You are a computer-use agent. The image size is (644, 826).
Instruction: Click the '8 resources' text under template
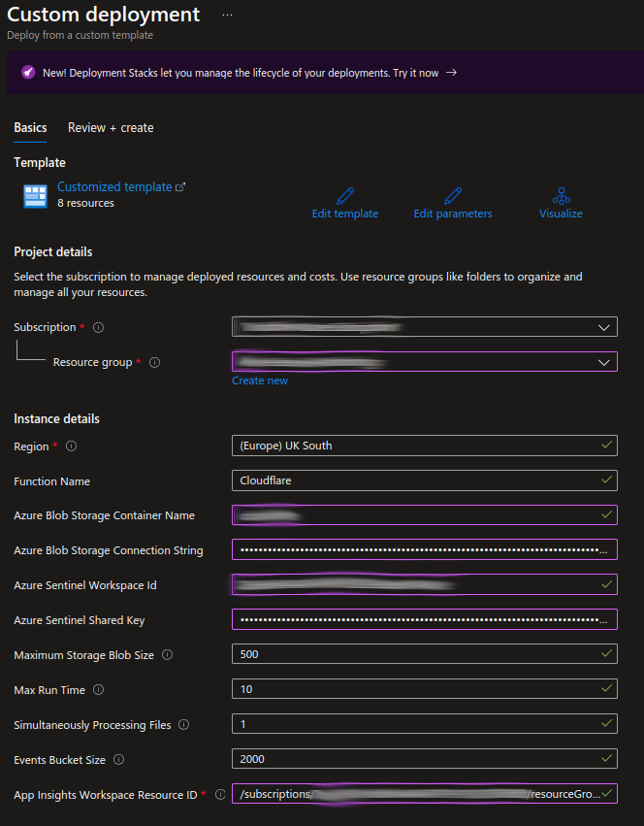[x=85, y=203]
